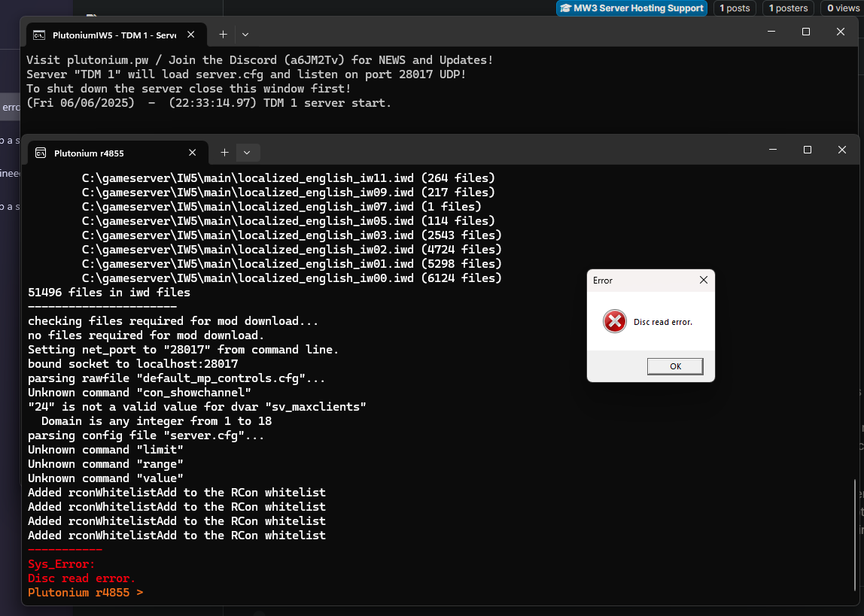Close the PlutoniumIW5 - TDM 1 tab
Image resolution: width=864 pixels, height=616 pixels.
point(190,35)
